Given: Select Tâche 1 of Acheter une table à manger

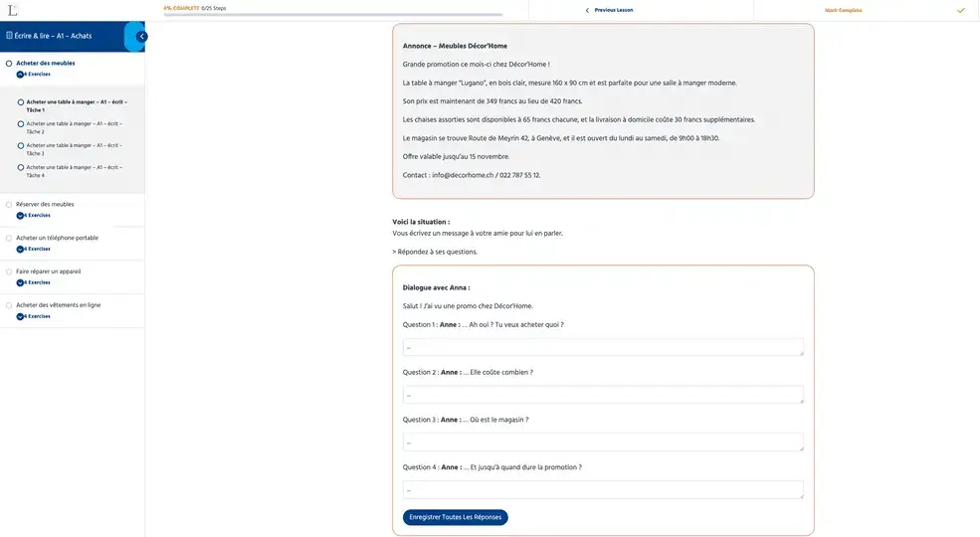Looking at the screenshot, I should click(76, 105).
